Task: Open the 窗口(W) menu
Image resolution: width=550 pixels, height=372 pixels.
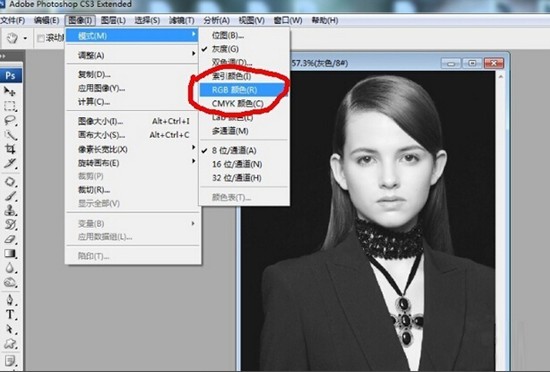Action: [288, 20]
